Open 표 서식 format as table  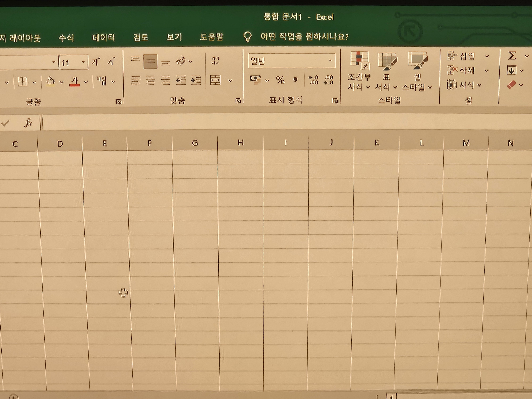click(x=386, y=71)
